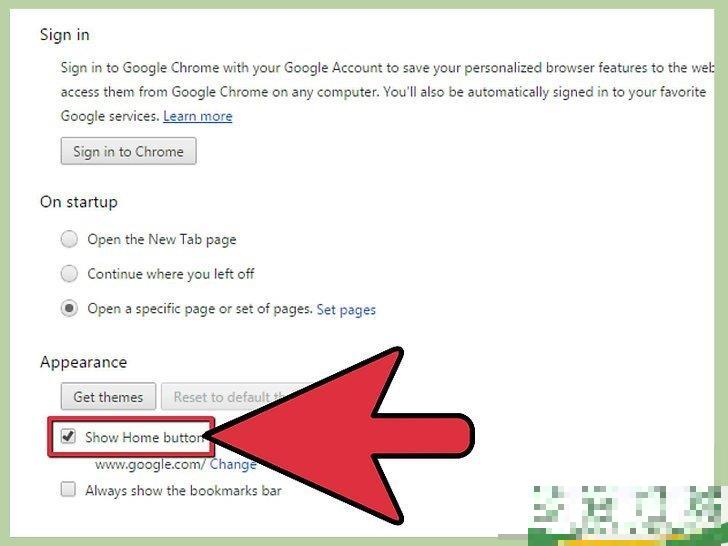Click the Sign in section heading
The image size is (728, 546).
(x=65, y=35)
